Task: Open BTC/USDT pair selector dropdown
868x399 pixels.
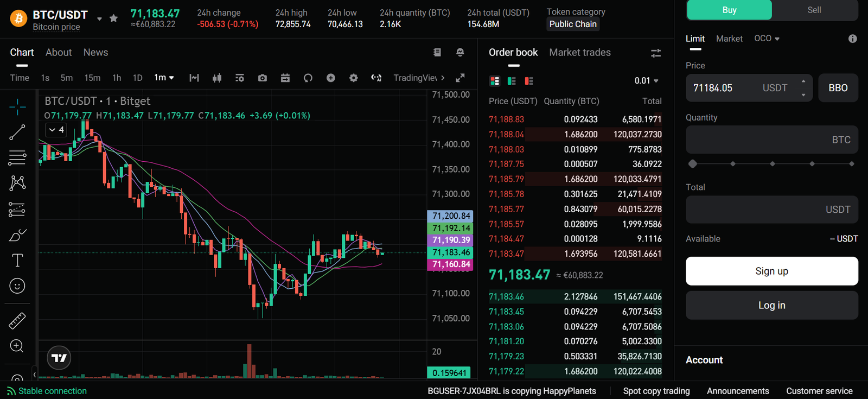Action: [x=99, y=19]
